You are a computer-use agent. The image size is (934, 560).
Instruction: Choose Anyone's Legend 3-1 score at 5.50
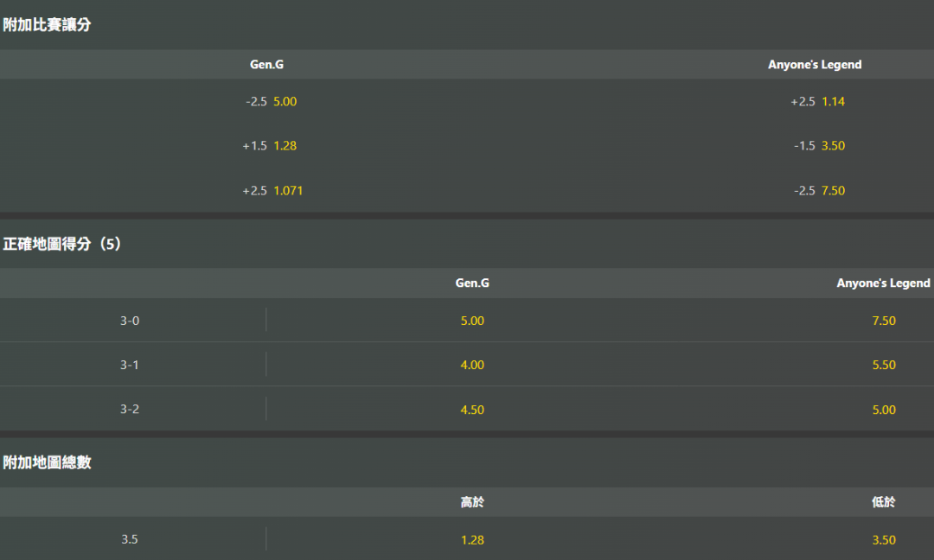884,365
